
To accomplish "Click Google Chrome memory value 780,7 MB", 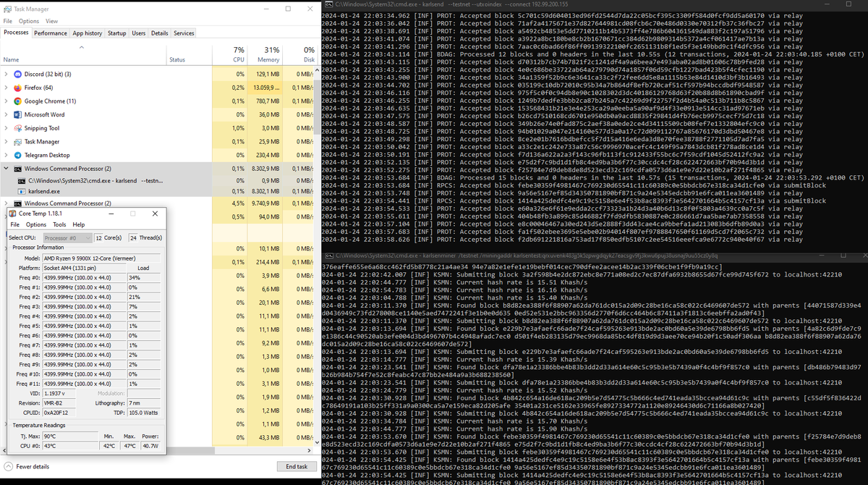I will (267, 101).
